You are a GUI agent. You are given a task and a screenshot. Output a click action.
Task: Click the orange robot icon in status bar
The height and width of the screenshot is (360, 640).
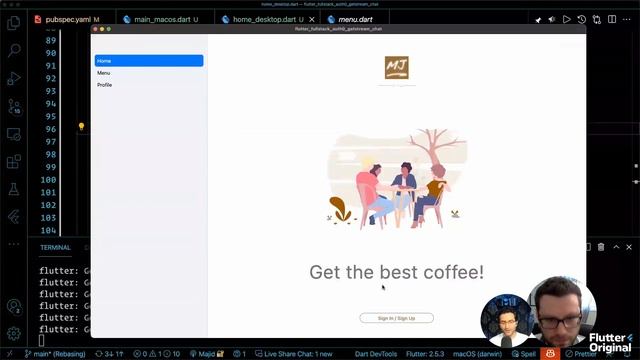point(550,353)
